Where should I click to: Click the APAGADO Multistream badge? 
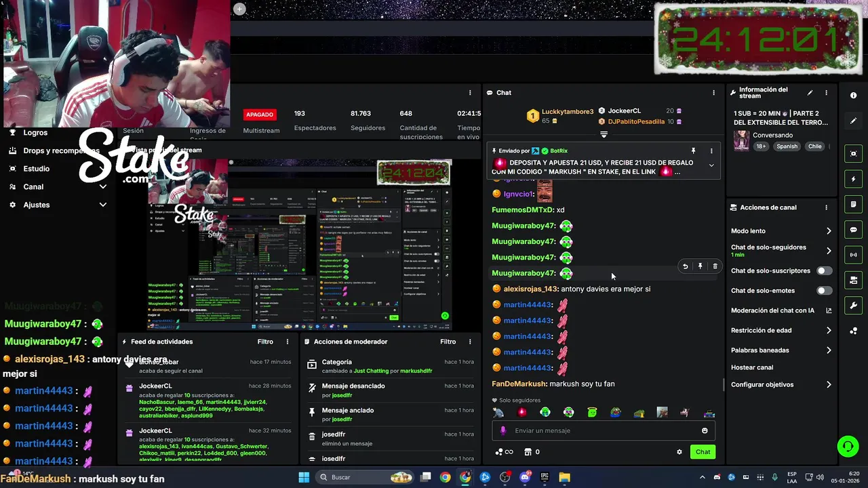pyautogui.click(x=260, y=115)
